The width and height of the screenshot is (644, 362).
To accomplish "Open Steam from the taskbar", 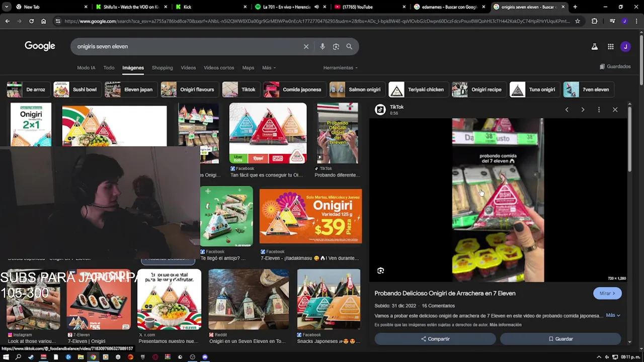I will coord(31,357).
